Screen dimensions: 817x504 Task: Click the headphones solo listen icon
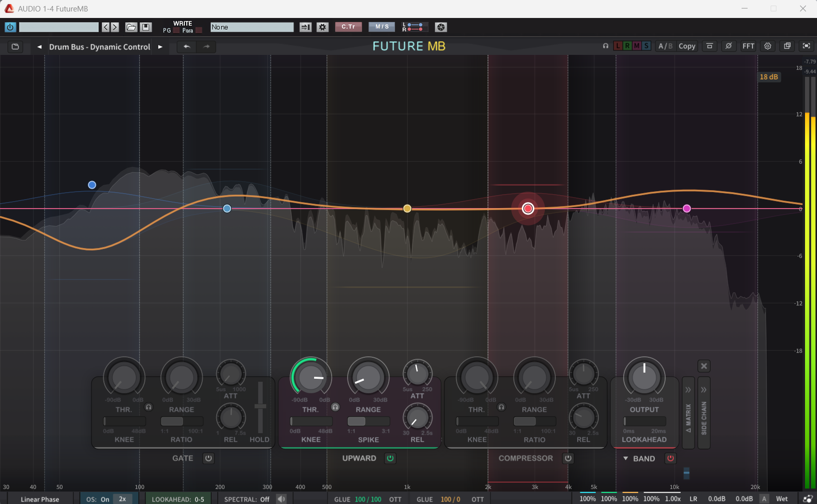click(605, 46)
